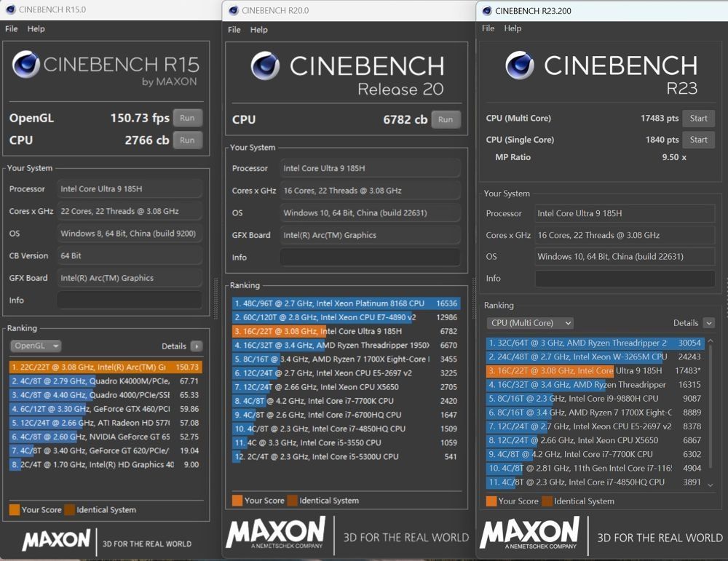The height and width of the screenshot is (561, 728).
Task: Open the OpenGL ranking dropdown in R15
Action: coord(36,346)
